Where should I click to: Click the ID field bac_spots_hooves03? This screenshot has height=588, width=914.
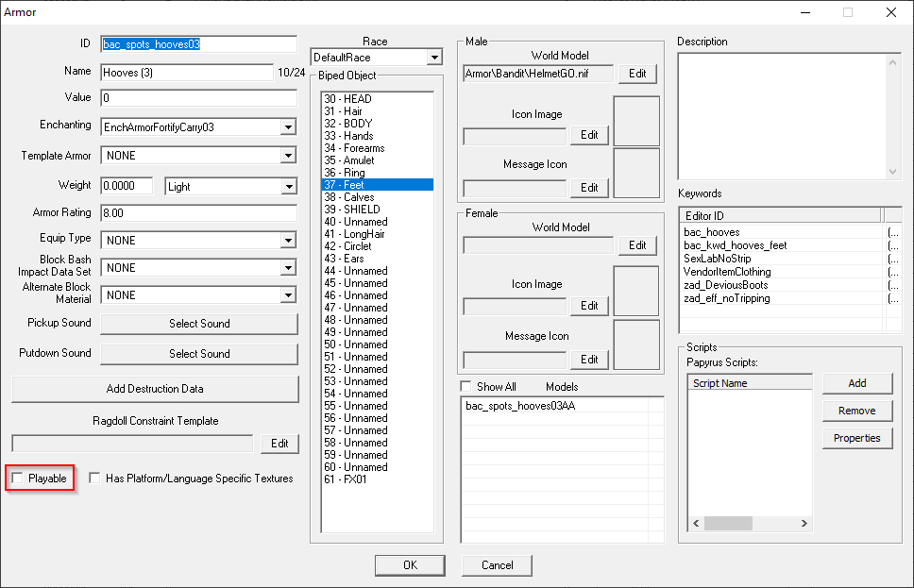(199, 44)
